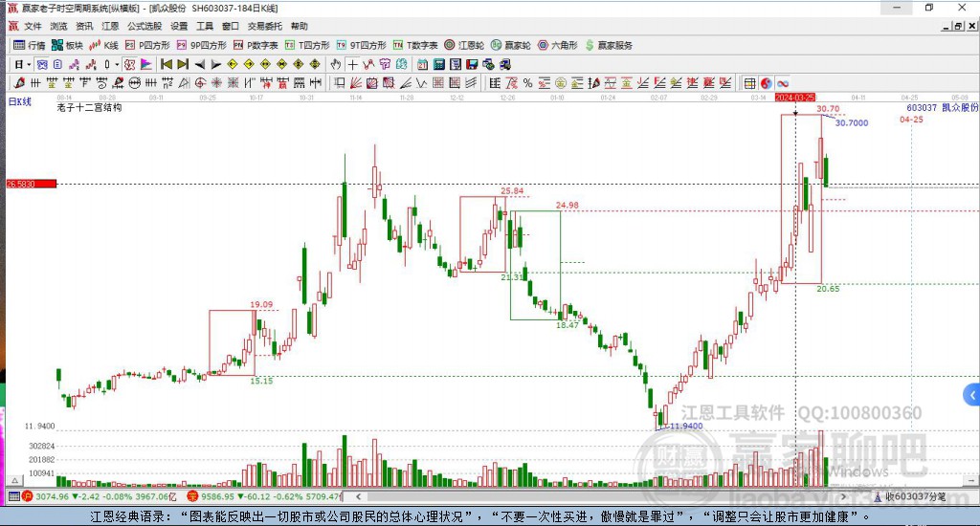Jump to first record arrow icon
980x526 pixels.
tap(167, 64)
